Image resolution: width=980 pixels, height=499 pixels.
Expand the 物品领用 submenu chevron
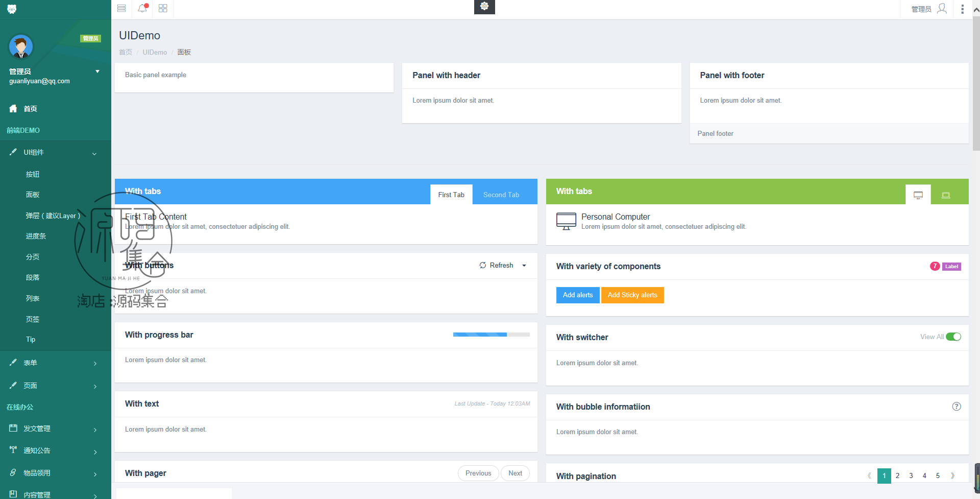(x=95, y=474)
